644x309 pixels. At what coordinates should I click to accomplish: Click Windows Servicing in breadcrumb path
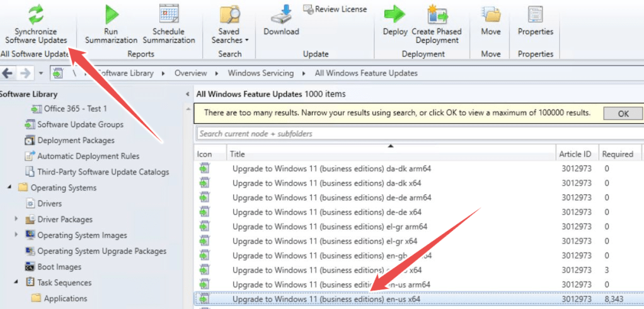[x=260, y=73]
